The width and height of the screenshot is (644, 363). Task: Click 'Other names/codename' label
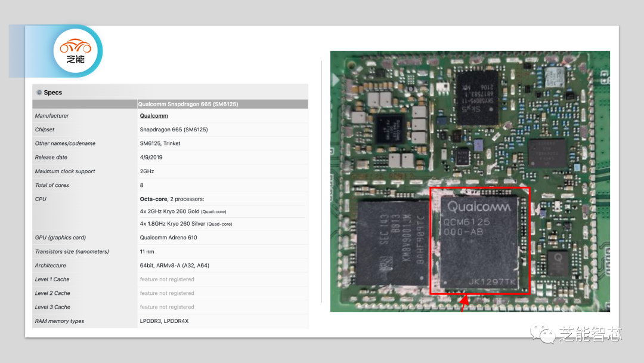point(65,143)
